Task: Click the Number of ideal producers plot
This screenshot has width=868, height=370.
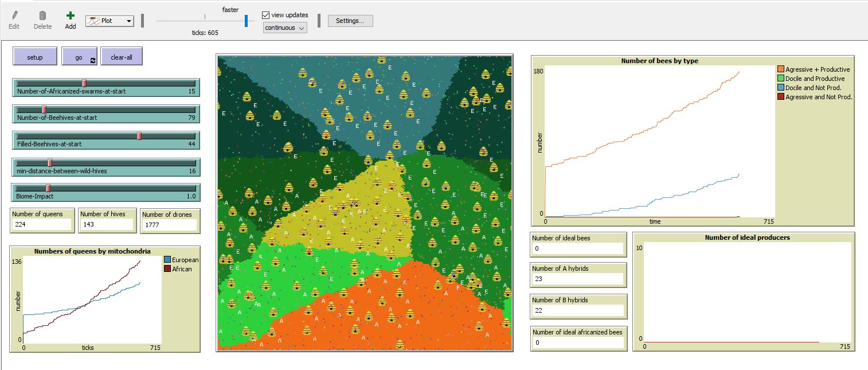Action: click(743, 291)
